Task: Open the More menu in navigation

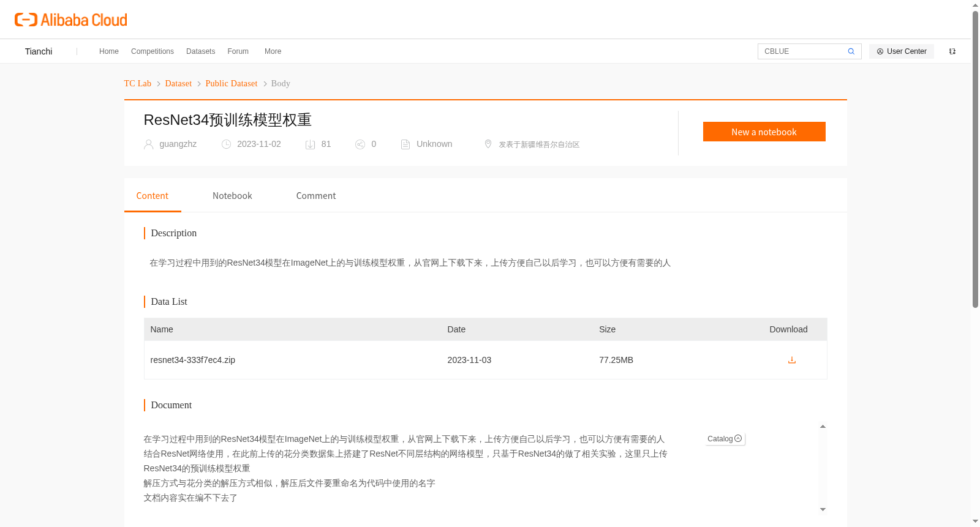Action: pyautogui.click(x=273, y=51)
